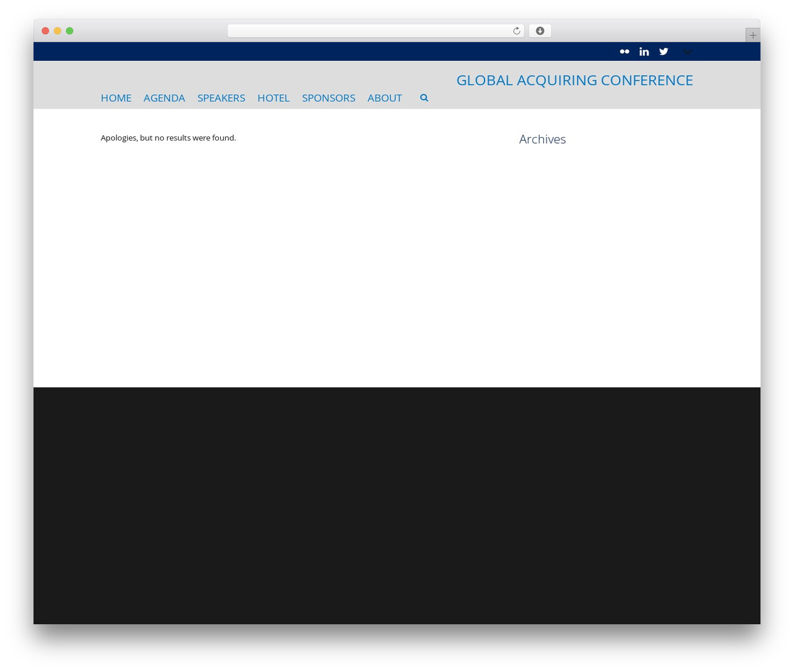The height and width of the screenshot is (672, 794).
Task: Open the browser downloads button
Action: (540, 31)
